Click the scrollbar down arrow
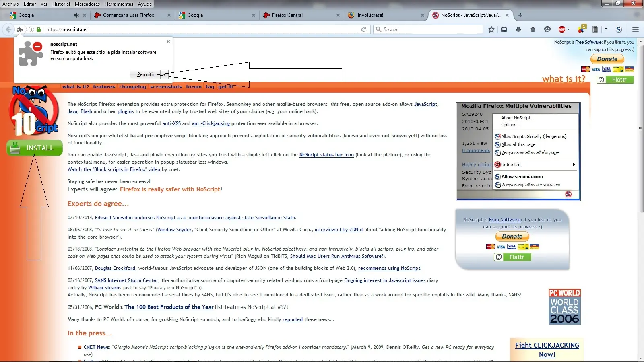Image resolution: width=644 pixels, height=362 pixels. coord(641,358)
